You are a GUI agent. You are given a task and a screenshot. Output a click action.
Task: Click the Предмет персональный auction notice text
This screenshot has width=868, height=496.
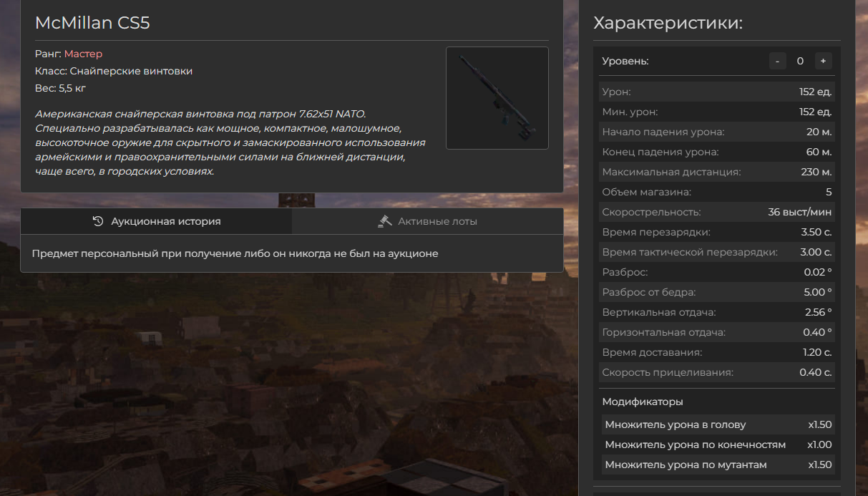tap(235, 253)
